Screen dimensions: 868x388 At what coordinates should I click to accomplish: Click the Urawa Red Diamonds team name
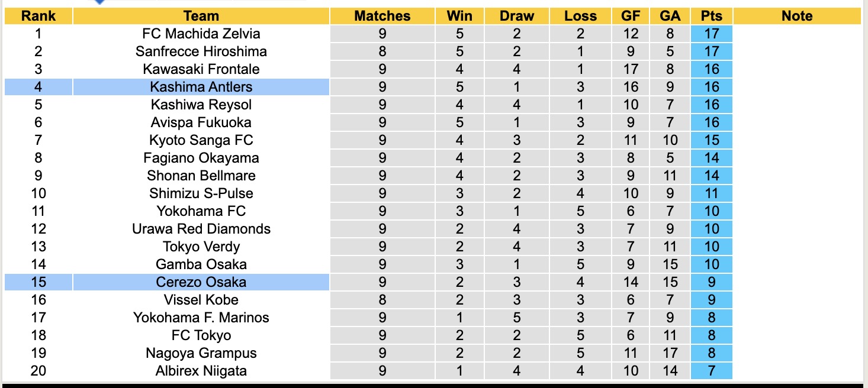(201, 229)
